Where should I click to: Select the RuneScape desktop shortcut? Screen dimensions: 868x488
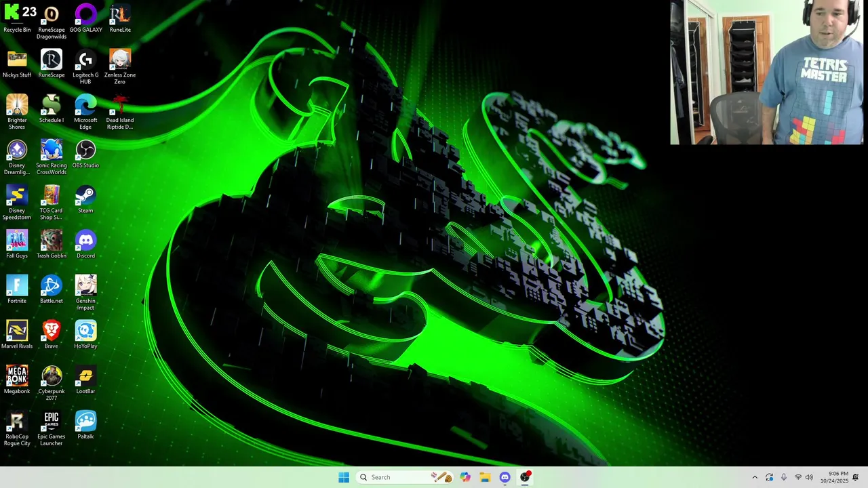tap(52, 64)
